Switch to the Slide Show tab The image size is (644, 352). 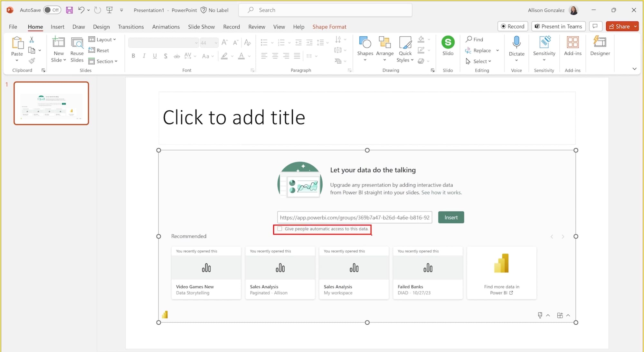coord(201,27)
